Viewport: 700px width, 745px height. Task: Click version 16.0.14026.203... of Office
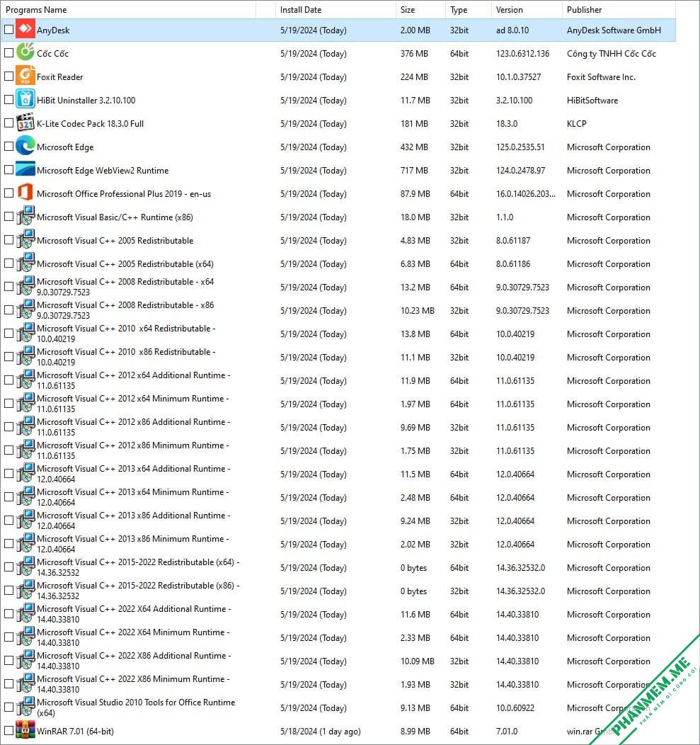point(525,193)
